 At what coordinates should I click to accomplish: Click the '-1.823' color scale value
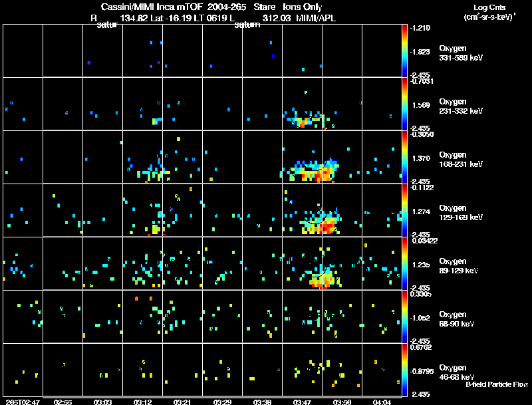pos(420,52)
